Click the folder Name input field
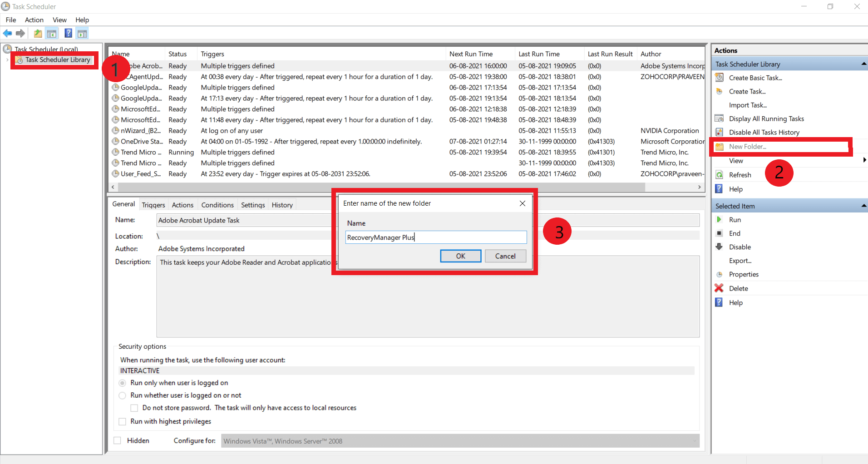The height and width of the screenshot is (464, 868). click(435, 237)
